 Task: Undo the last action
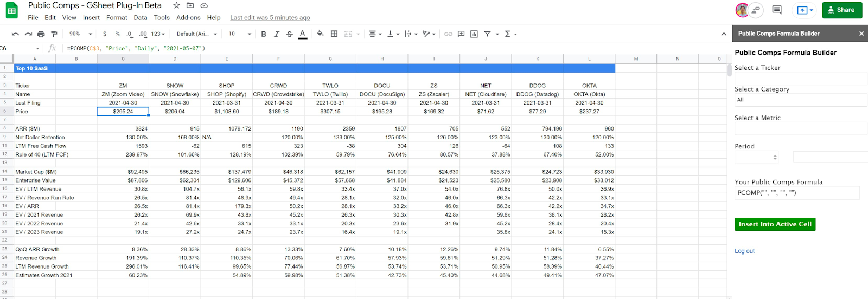click(x=15, y=34)
